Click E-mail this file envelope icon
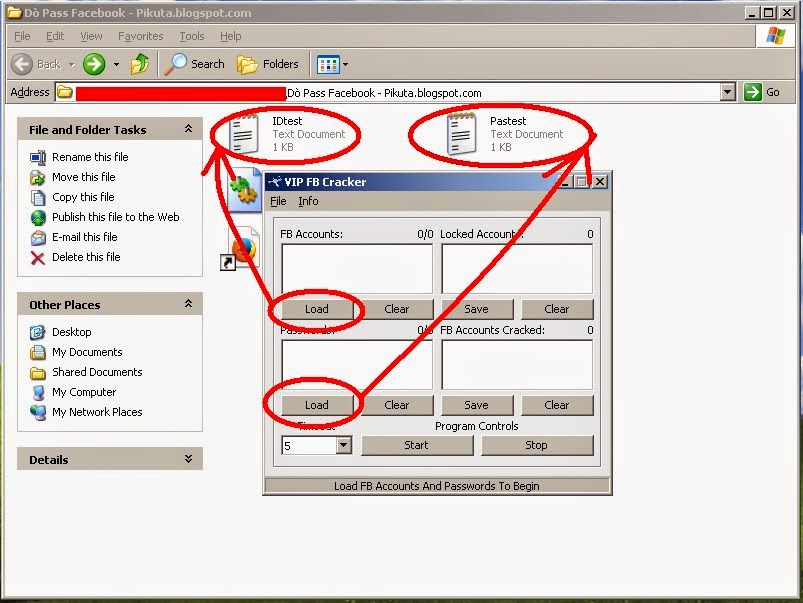 click(x=38, y=237)
